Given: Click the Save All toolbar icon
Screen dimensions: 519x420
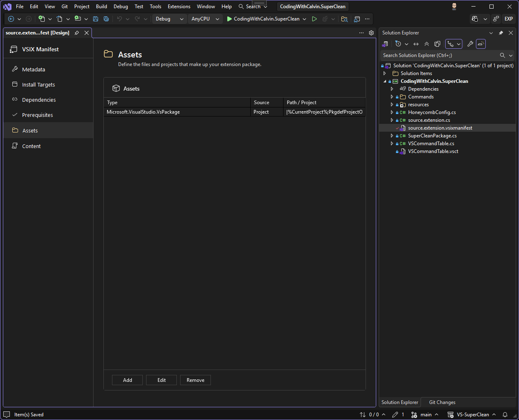Looking at the screenshot, I should click(106, 19).
